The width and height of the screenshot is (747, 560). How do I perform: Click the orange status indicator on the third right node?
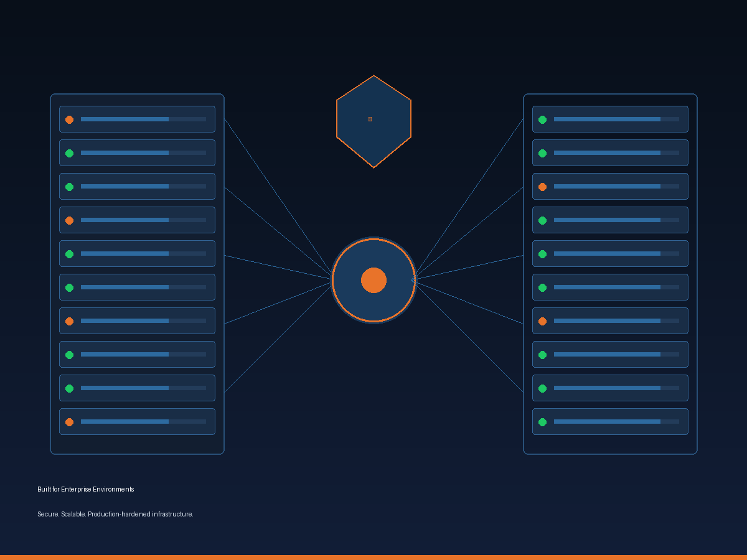[x=543, y=186]
